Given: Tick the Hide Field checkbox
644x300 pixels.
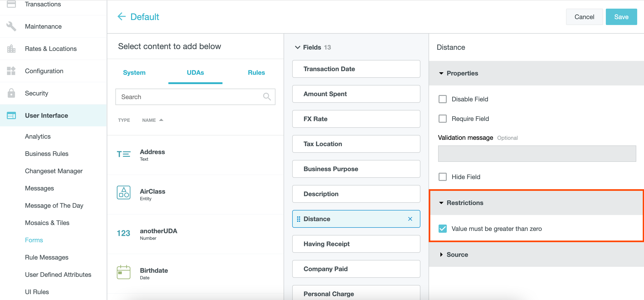Looking at the screenshot, I should click(x=442, y=177).
